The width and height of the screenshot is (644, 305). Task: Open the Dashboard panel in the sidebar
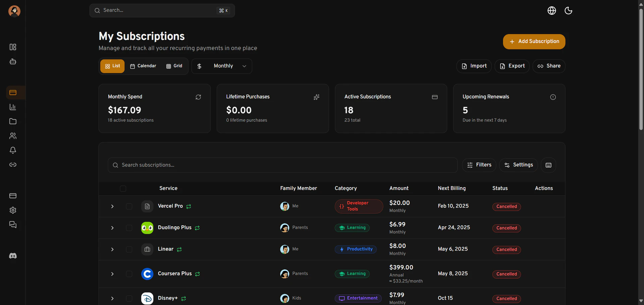tap(13, 47)
